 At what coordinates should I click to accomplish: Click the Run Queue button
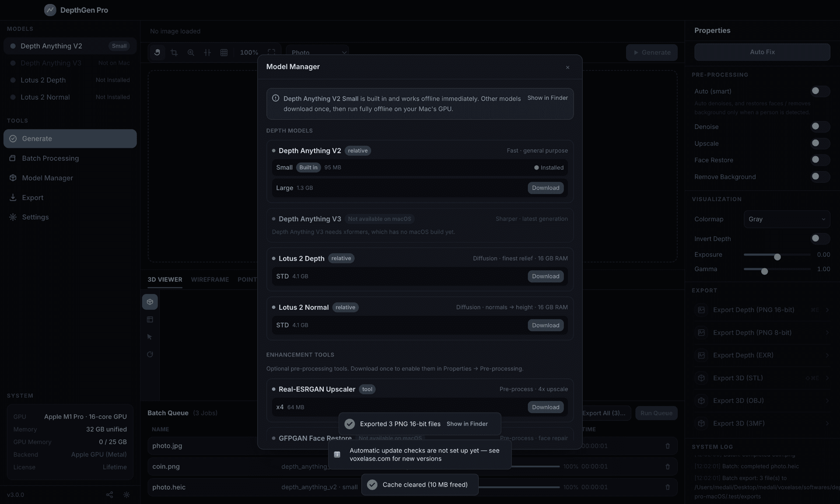pos(656,413)
